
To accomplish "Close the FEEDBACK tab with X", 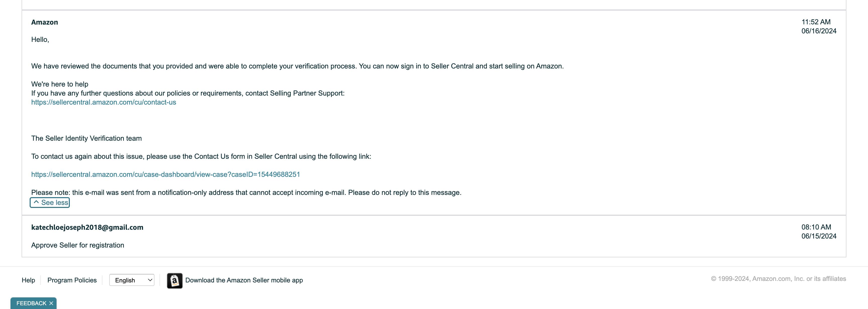I will pos(51,303).
